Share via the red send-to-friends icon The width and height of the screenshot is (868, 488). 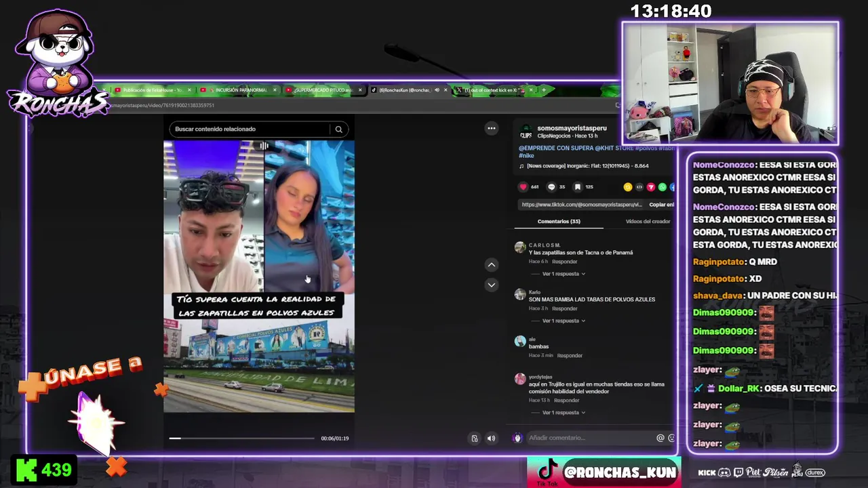[x=651, y=187]
